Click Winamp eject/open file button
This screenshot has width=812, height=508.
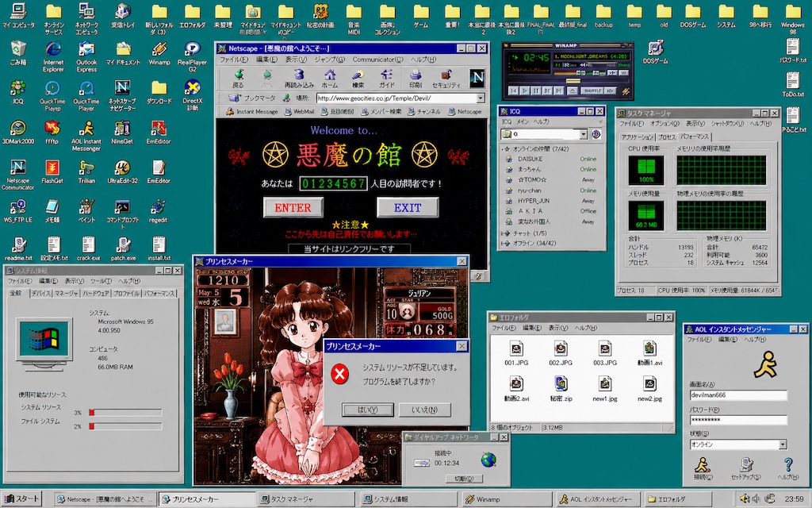coord(573,90)
